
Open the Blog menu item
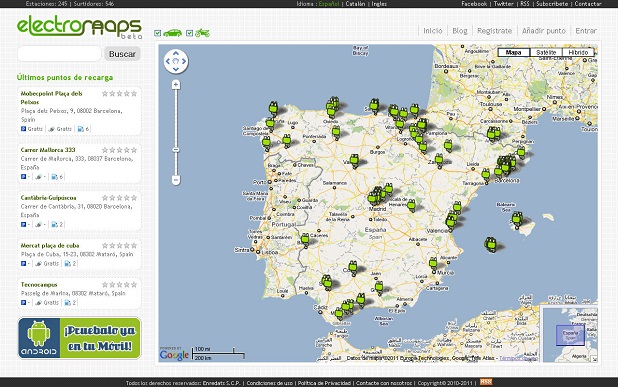pos(460,31)
